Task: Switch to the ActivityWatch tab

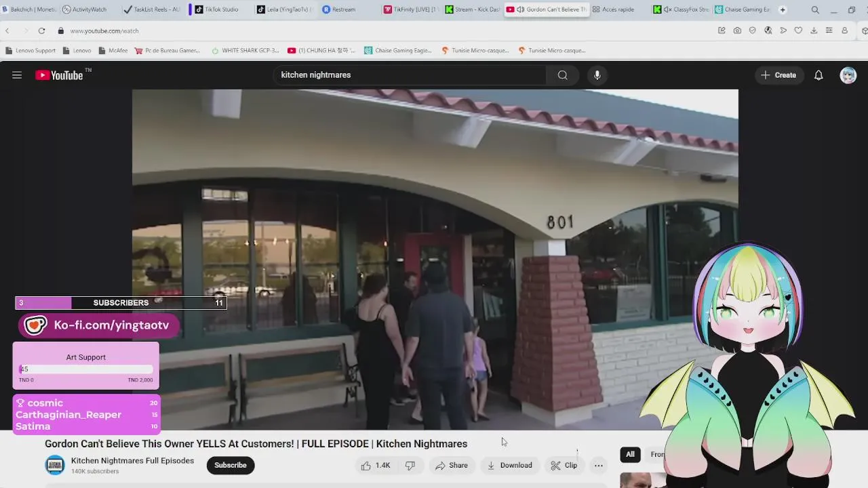Action: pos(84,9)
